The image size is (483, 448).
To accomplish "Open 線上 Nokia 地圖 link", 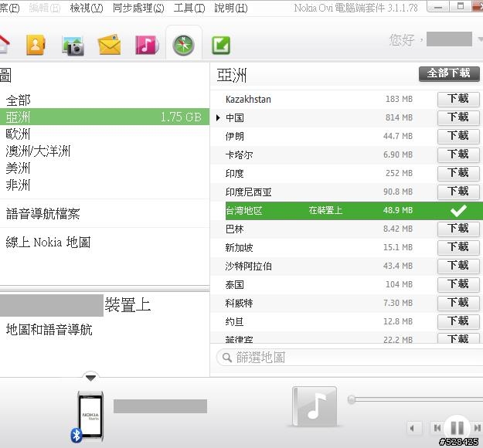I will 49,243.
